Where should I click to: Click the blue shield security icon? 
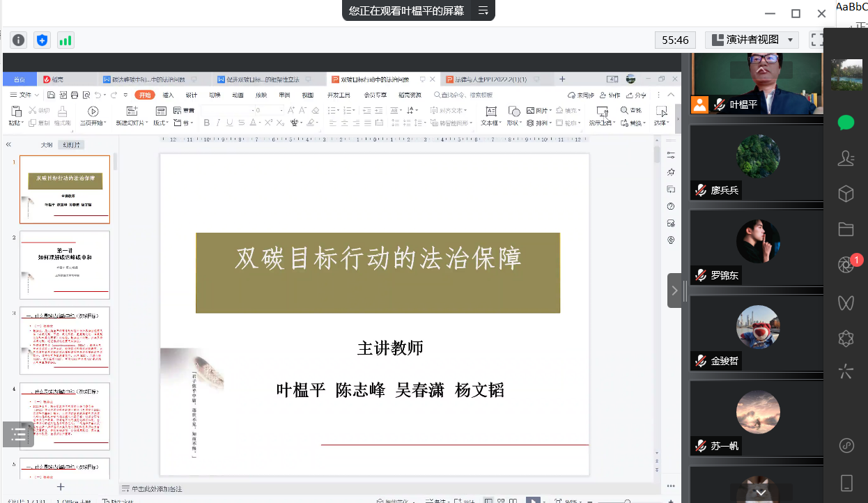[x=42, y=40]
